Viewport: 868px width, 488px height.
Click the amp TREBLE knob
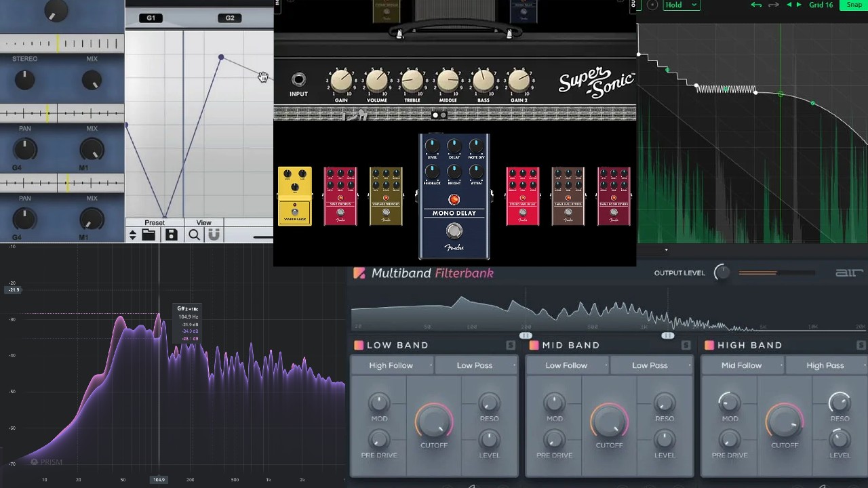[x=412, y=82]
